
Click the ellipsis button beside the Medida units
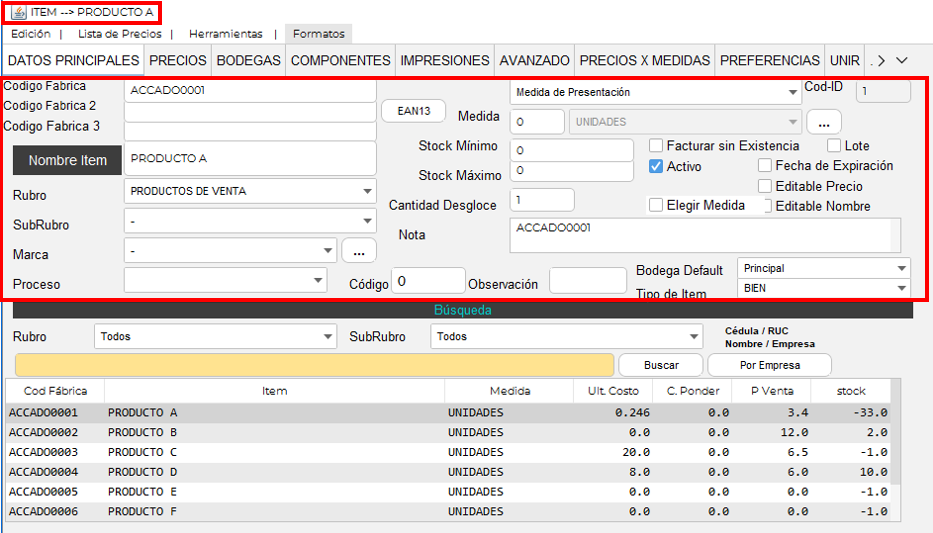[x=823, y=122]
